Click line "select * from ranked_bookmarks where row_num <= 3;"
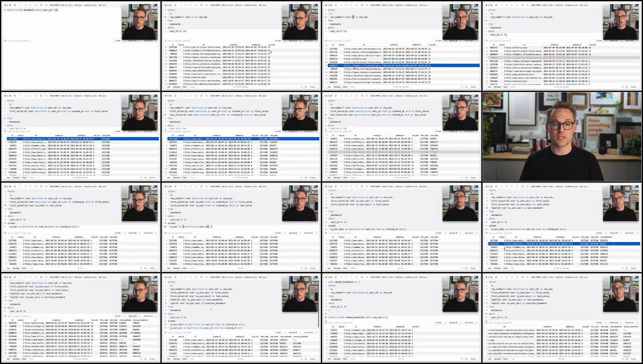The height and width of the screenshot is (364, 643). [358, 317]
